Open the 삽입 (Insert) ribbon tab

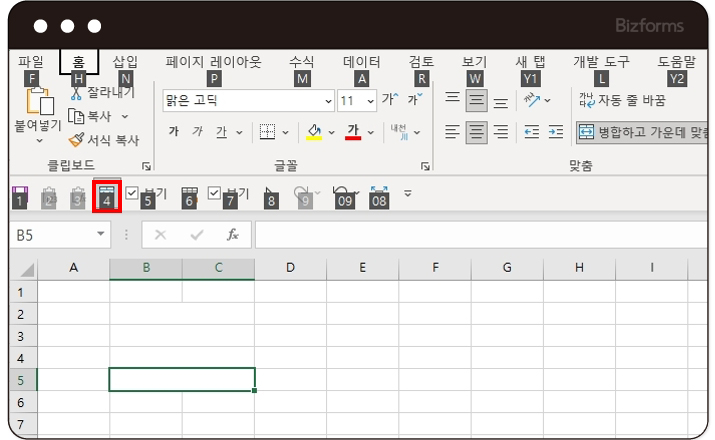pos(125,62)
